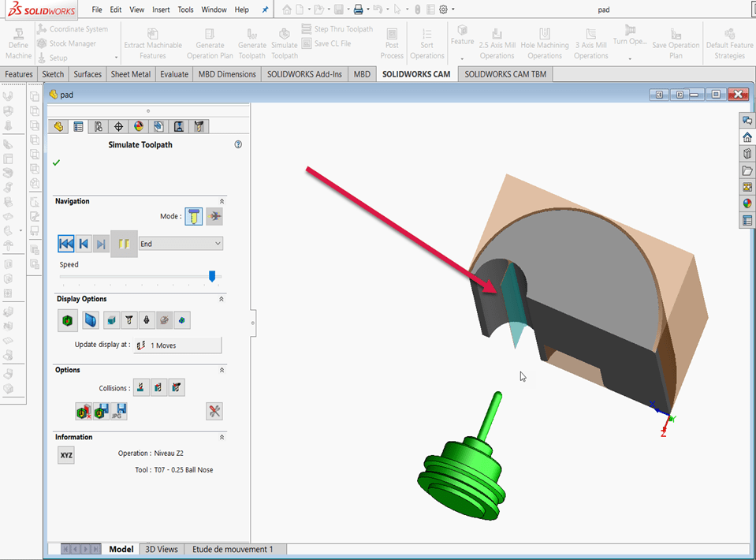Image resolution: width=756 pixels, height=560 pixels.
Task: Open File Explorer task pane folder icon
Action: pos(747,170)
